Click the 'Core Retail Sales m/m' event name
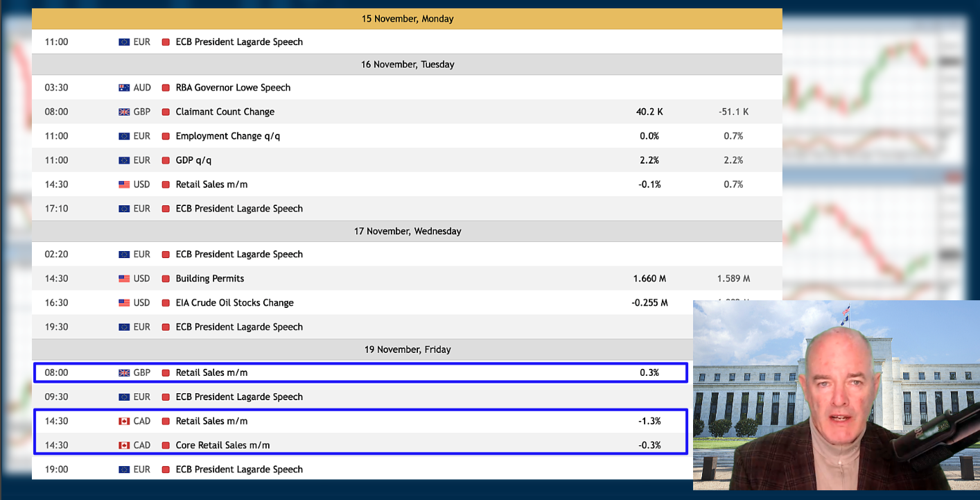Viewport: 980px width, 500px height. 222,445
